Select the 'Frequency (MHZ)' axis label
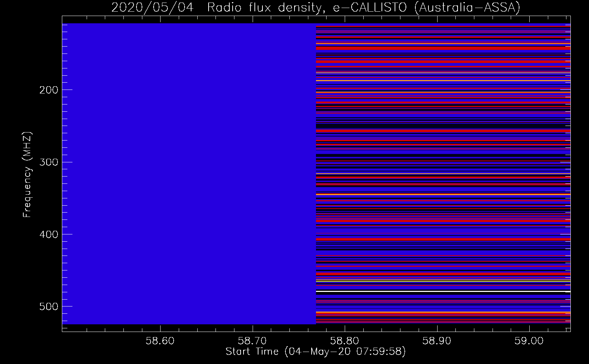Image resolution: width=589 pixels, height=364 pixels. point(28,174)
